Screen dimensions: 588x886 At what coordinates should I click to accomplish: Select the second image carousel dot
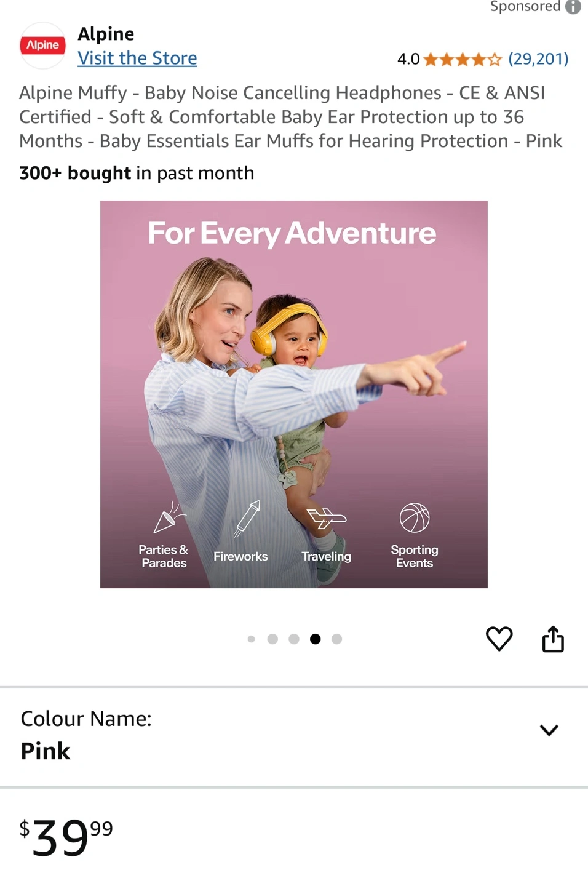(272, 639)
